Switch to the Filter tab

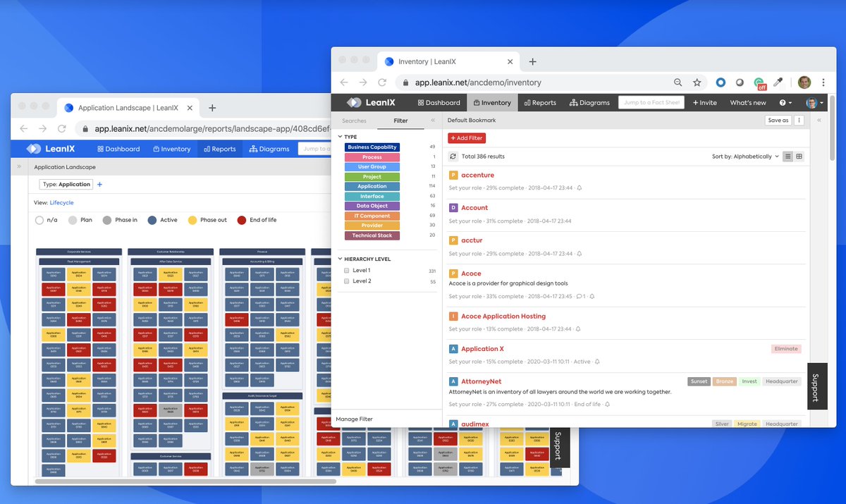click(x=400, y=121)
